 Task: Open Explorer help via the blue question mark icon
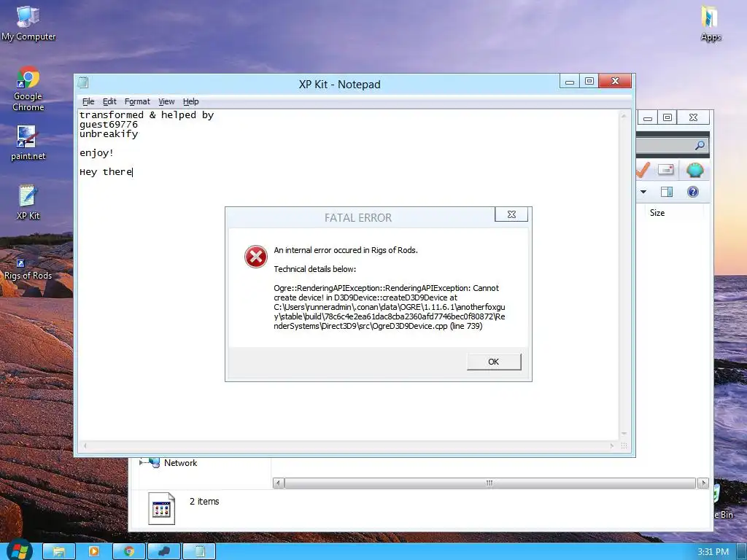pyautogui.click(x=693, y=192)
